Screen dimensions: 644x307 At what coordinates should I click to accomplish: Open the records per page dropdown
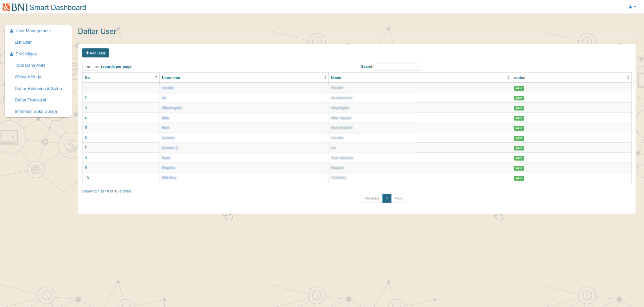click(91, 67)
